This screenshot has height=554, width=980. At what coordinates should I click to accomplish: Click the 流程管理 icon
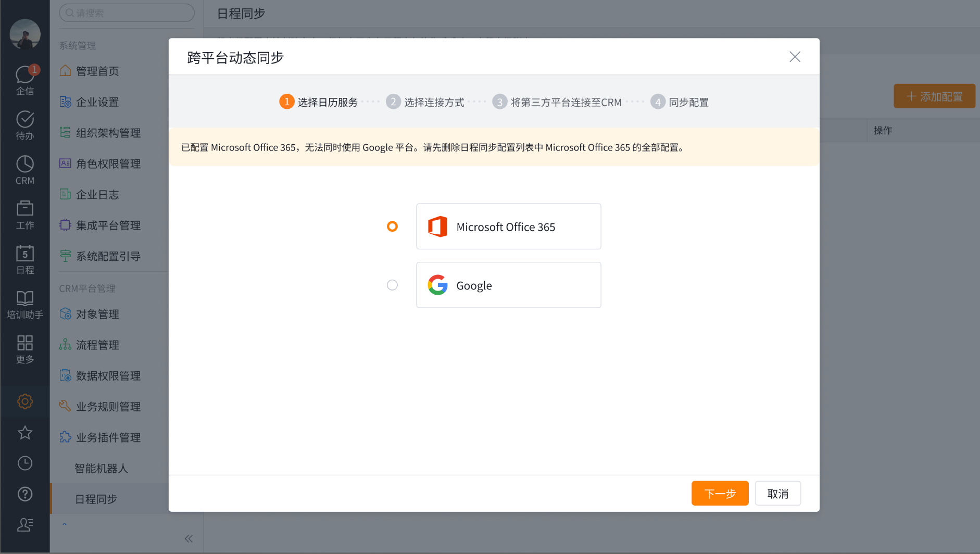click(65, 344)
